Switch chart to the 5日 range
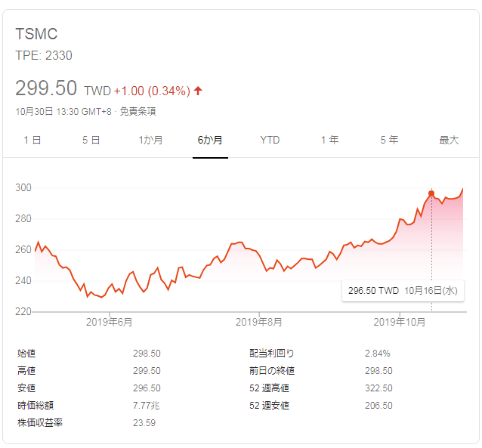 click(91, 140)
